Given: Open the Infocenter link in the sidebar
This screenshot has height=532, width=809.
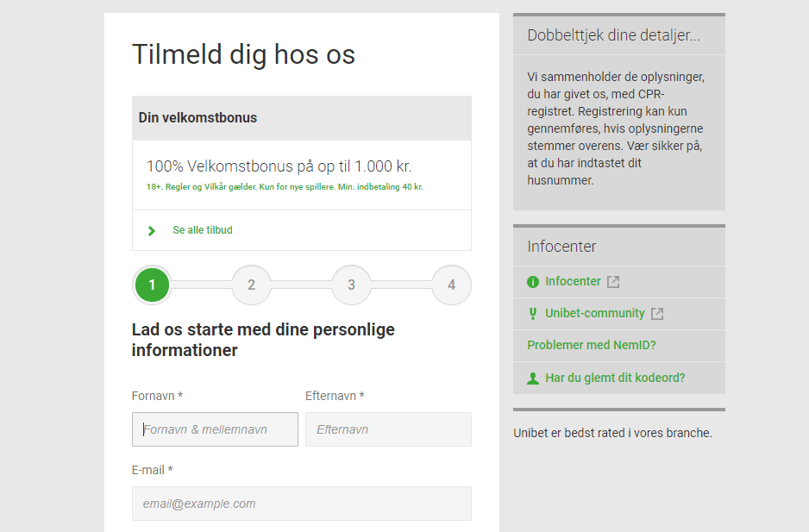Looking at the screenshot, I should (573, 281).
